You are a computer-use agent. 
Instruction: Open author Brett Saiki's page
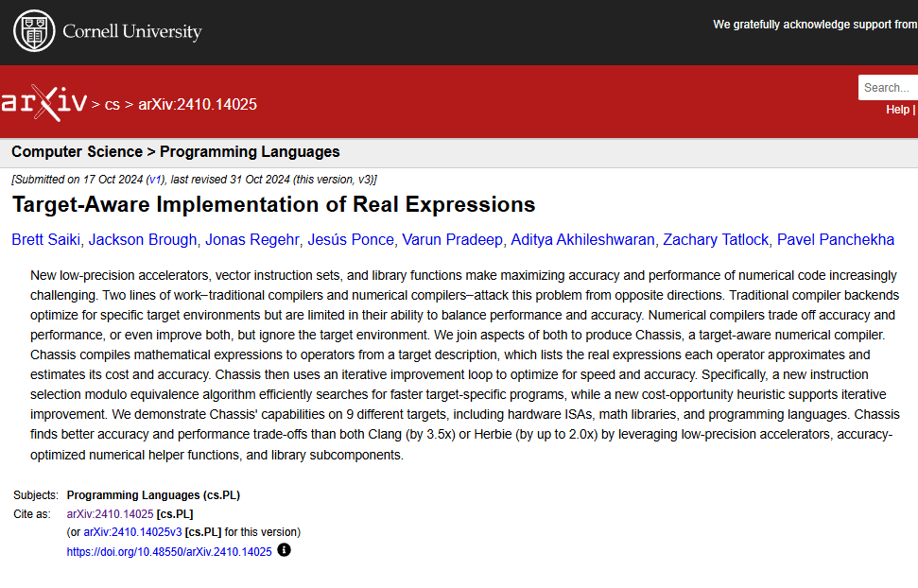tap(45, 239)
